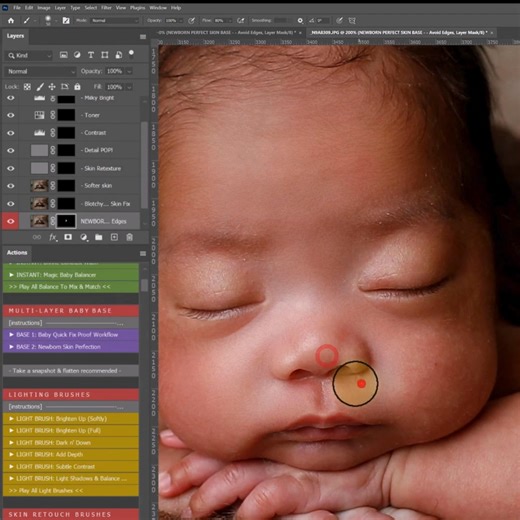Toggle pressure for size icon
The width and height of the screenshot is (520, 520).
pyautogui.click(x=339, y=21)
